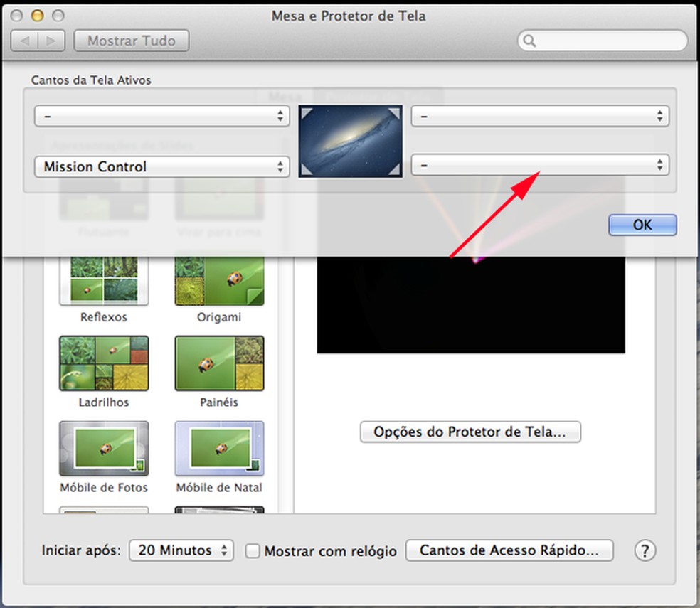Screen dimensions: 700x608
Task: Open the top-left hot corner dropdown
Action: point(161,116)
